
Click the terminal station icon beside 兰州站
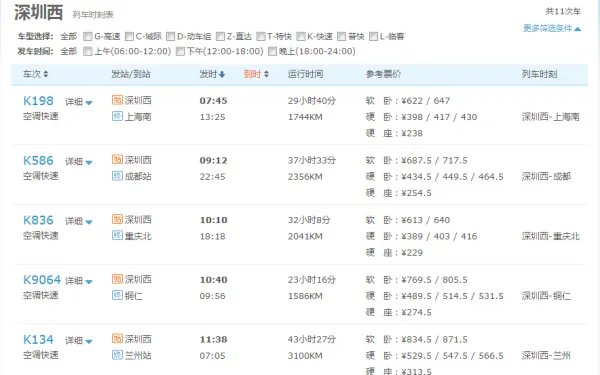pyautogui.click(x=117, y=355)
